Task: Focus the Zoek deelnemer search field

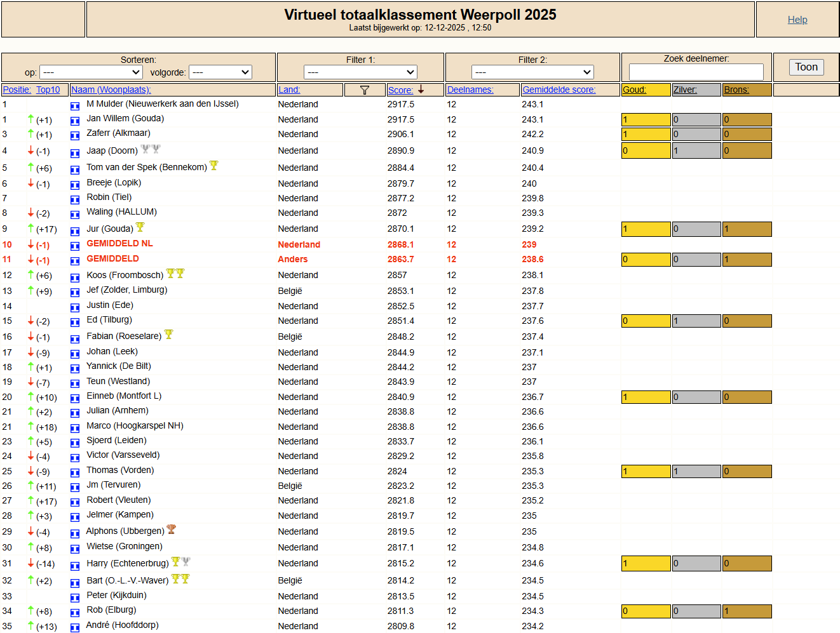Action: tap(696, 72)
